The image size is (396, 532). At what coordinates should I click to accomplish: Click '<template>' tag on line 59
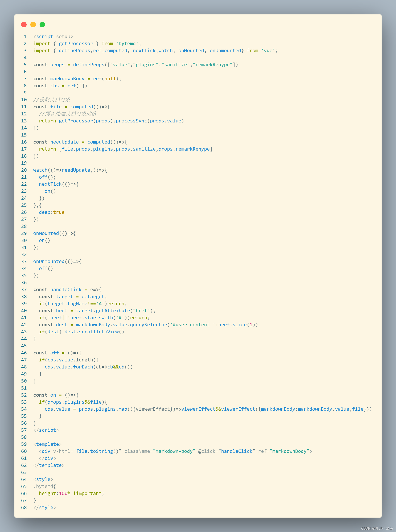48,444
